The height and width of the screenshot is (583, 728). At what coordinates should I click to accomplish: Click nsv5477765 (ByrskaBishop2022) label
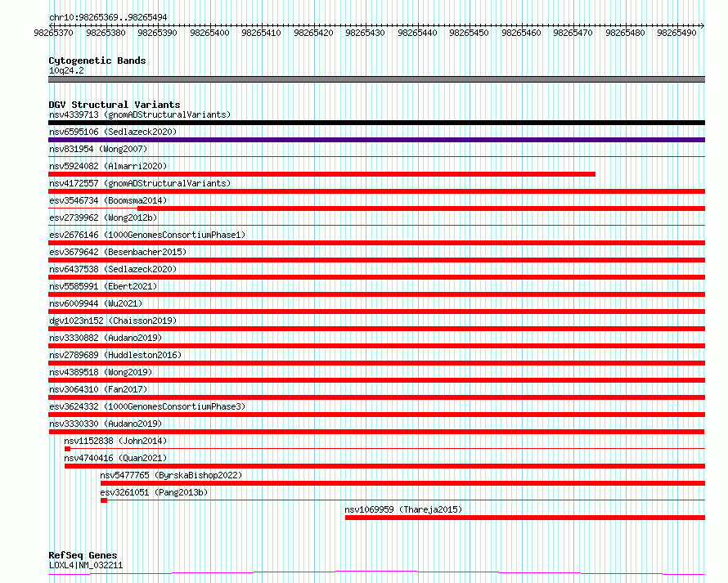171,475
